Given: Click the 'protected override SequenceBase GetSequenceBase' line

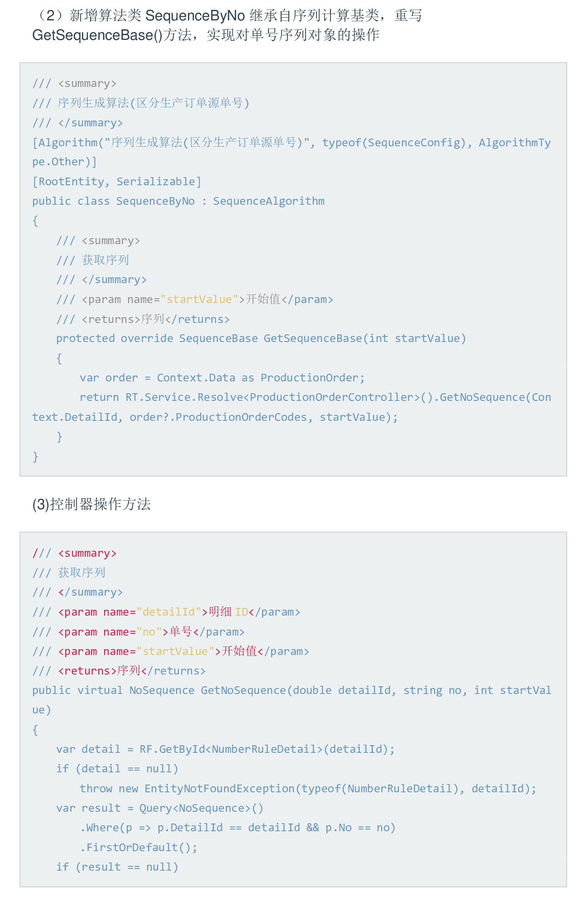Looking at the screenshot, I should tap(261, 338).
